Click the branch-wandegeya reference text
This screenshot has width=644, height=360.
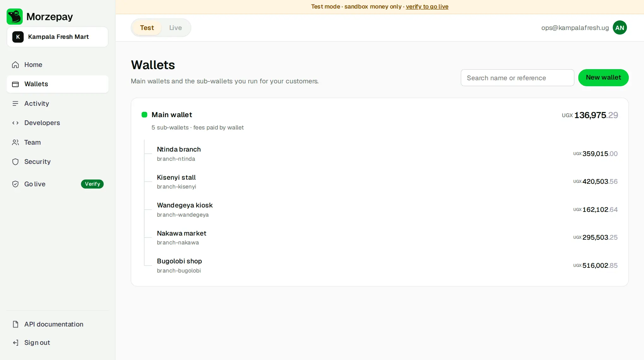[183, 215]
